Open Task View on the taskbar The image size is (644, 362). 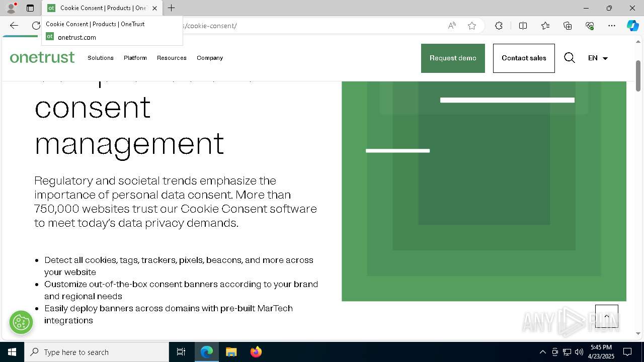[x=181, y=352]
